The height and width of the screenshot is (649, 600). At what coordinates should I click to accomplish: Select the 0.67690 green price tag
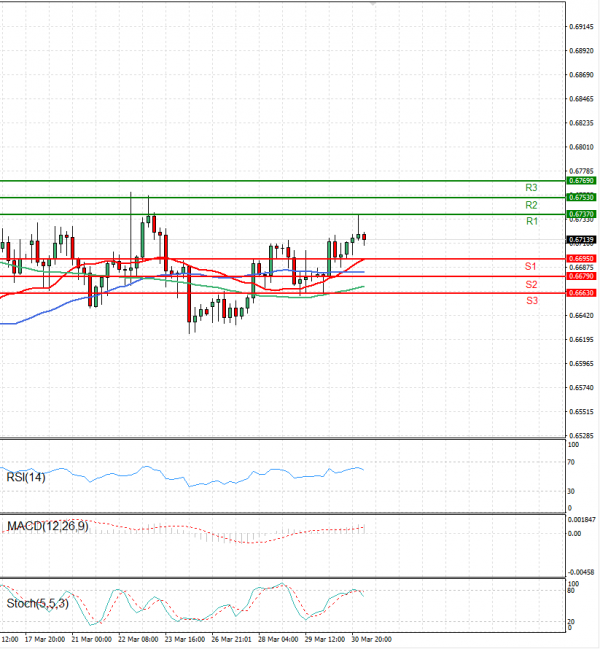[x=581, y=180]
